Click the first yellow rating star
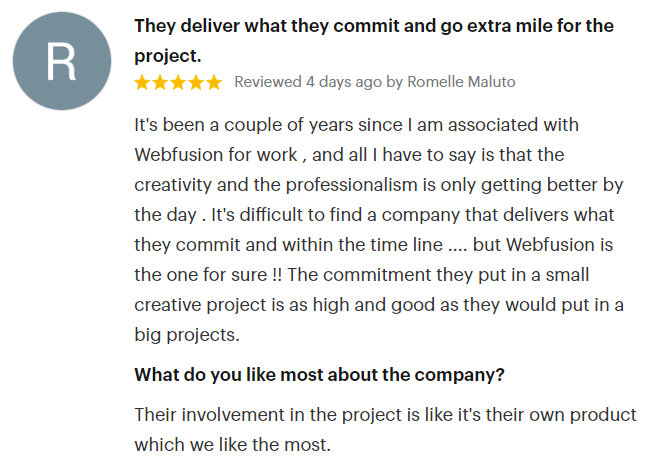This screenshot has width=656, height=467. pyautogui.click(x=142, y=82)
